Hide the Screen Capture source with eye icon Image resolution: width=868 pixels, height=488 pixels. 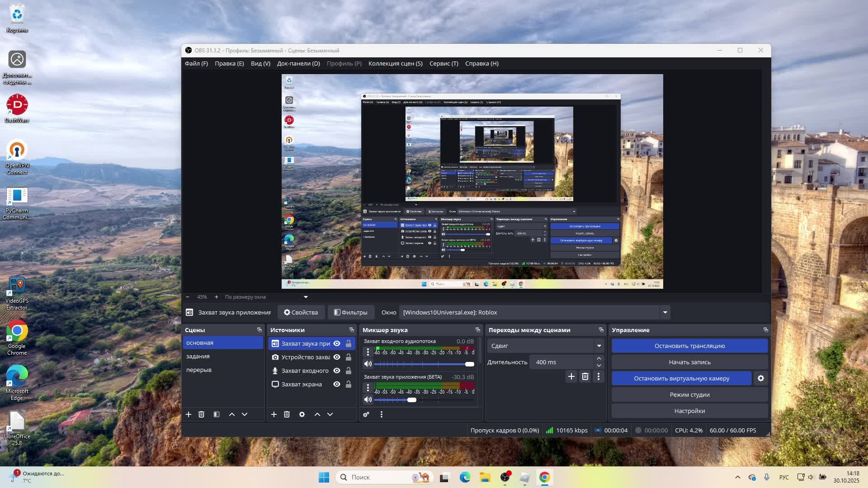pos(337,384)
